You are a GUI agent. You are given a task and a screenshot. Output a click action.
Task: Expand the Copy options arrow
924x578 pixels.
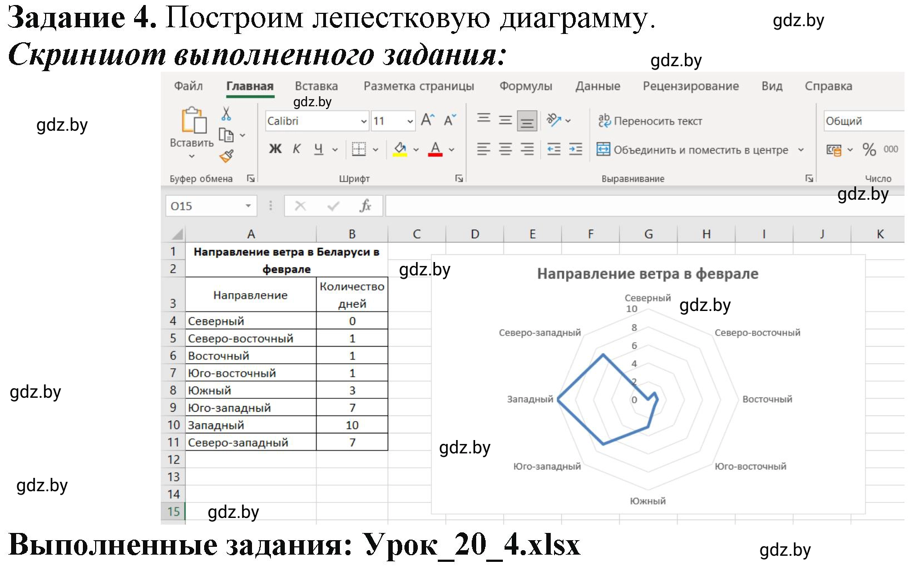coord(242,135)
